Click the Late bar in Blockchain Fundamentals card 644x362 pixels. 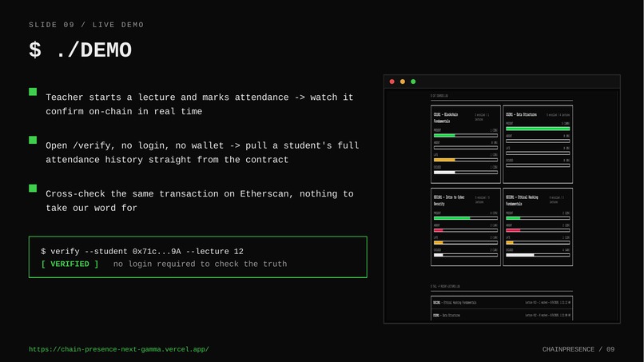coord(466,160)
